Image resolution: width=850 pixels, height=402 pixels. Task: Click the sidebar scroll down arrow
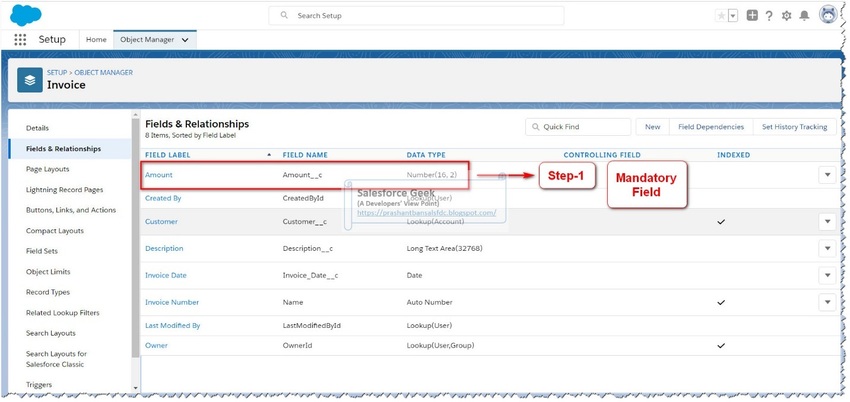135,388
